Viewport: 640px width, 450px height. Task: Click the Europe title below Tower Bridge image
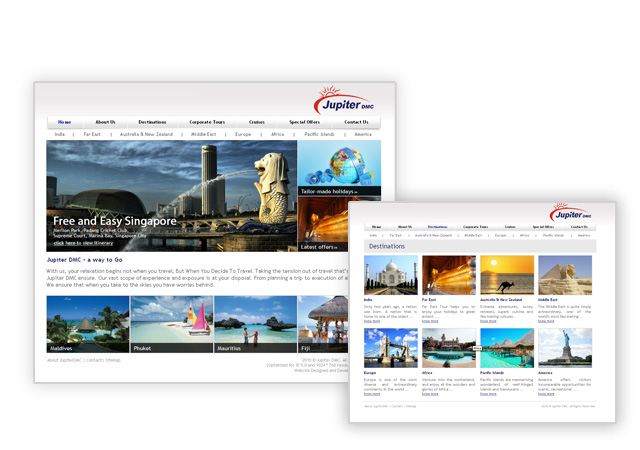pos(370,373)
